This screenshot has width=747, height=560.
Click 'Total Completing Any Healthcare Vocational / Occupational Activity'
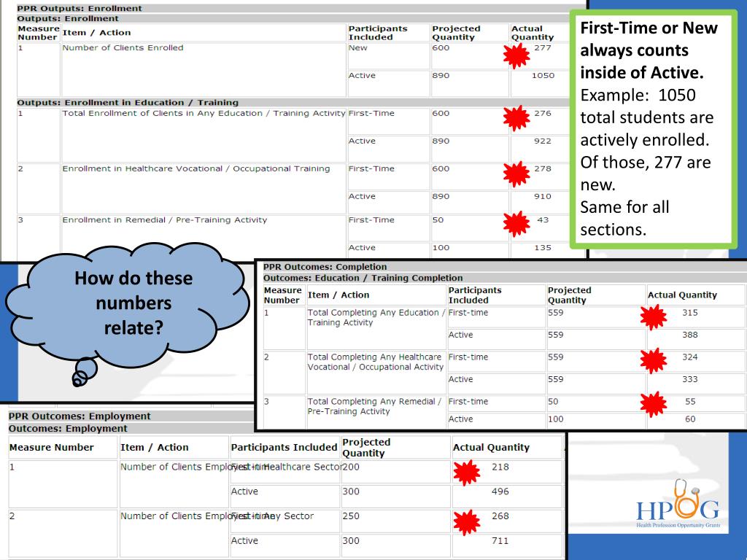tap(376, 362)
